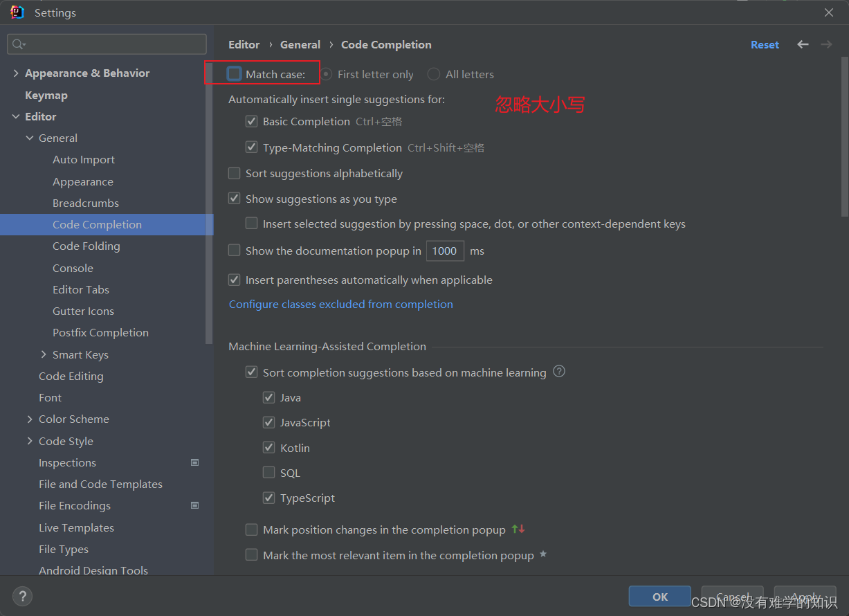849x616 pixels.
Task: Open Configure classes excluded from completion
Action: 341,304
